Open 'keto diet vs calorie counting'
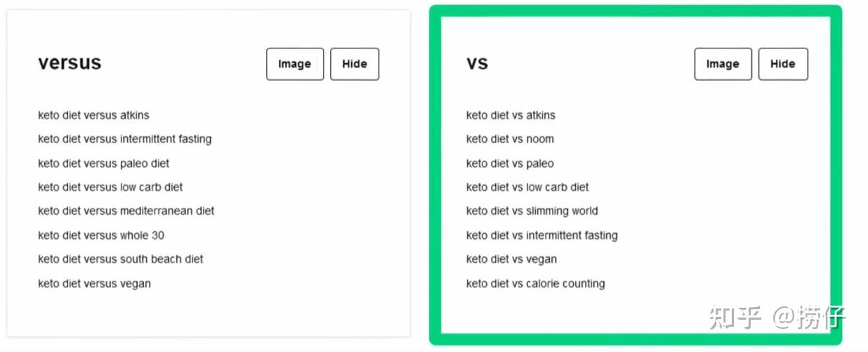Screen dimensions: 868x352 [535, 284]
